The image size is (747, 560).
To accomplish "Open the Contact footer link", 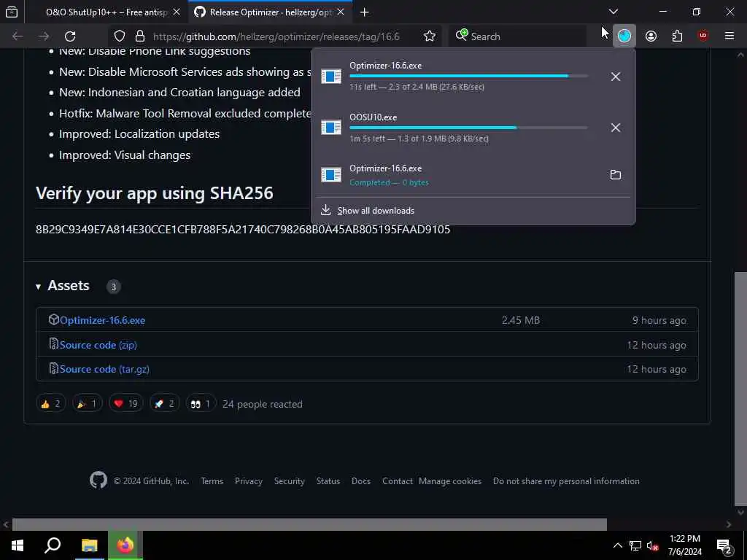I will [x=398, y=481].
